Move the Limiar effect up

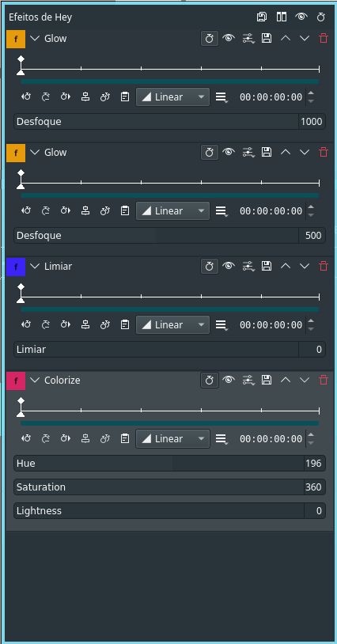(x=286, y=267)
